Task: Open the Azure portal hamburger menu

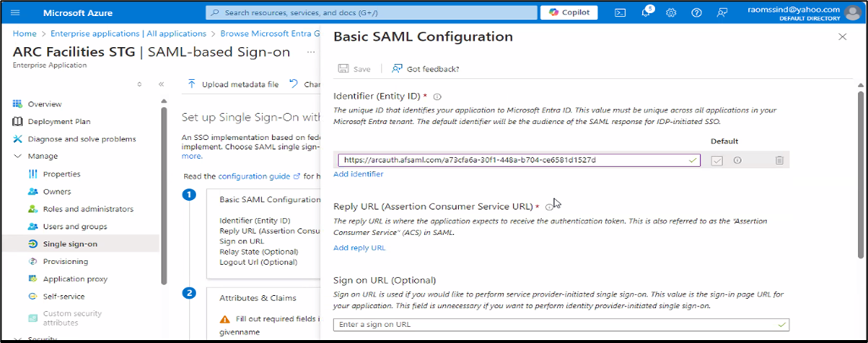Action: click(x=15, y=12)
